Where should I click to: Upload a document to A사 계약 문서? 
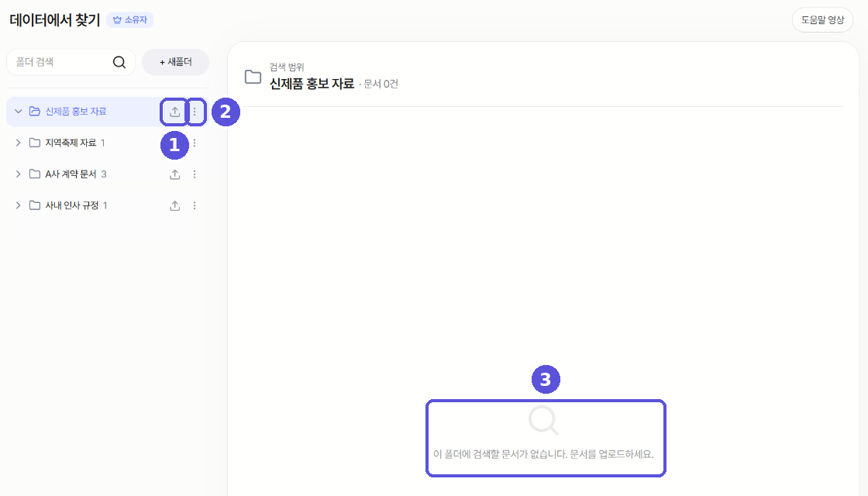click(x=175, y=174)
